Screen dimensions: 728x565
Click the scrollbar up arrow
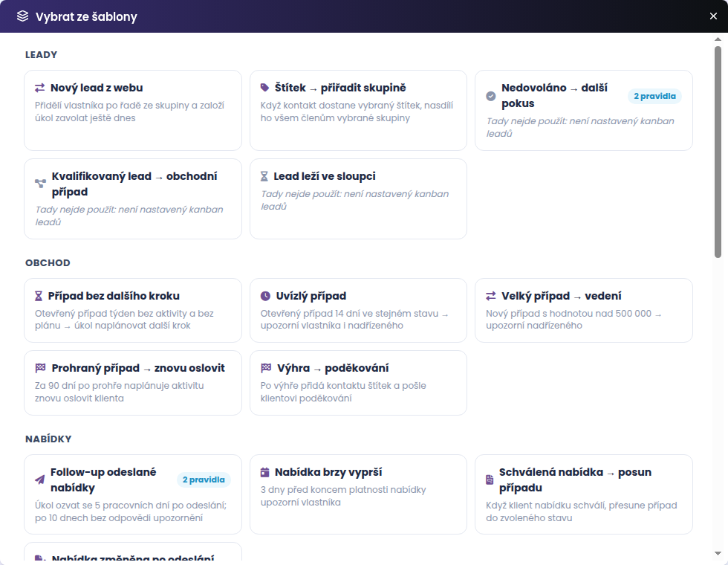pyautogui.click(x=718, y=39)
